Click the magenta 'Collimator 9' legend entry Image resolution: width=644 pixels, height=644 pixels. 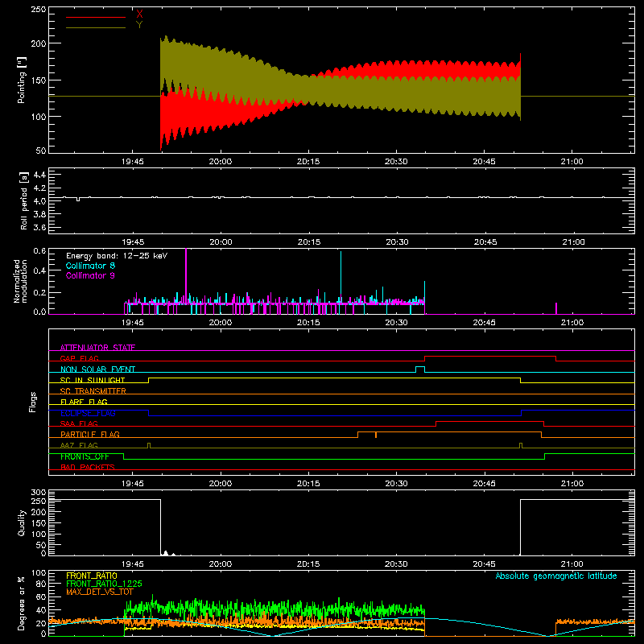pyautogui.click(x=90, y=275)
